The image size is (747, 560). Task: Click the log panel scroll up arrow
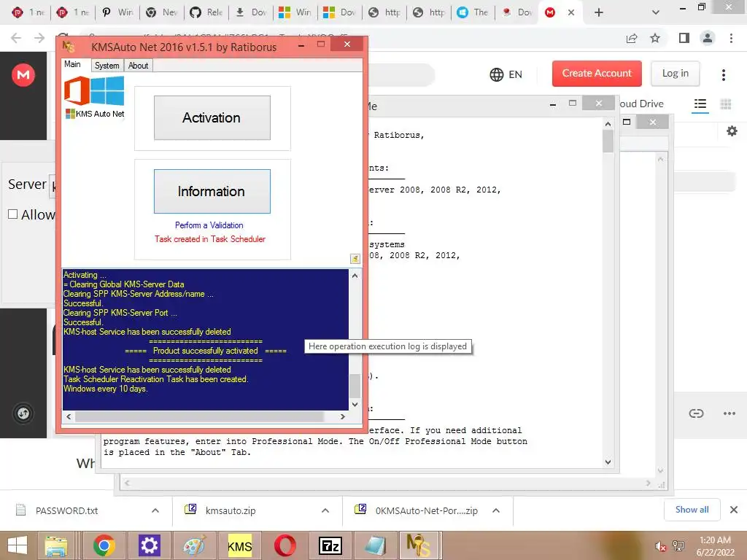pos(355,276)
